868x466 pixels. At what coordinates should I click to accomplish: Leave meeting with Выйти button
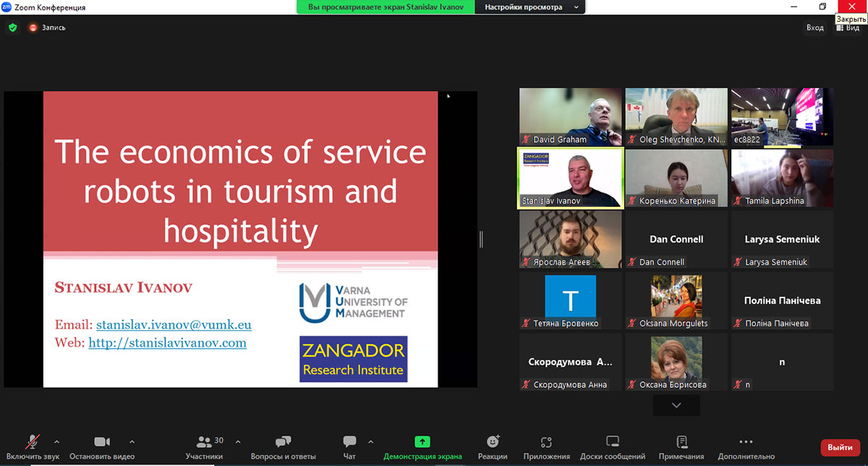[x=840, y=447]
